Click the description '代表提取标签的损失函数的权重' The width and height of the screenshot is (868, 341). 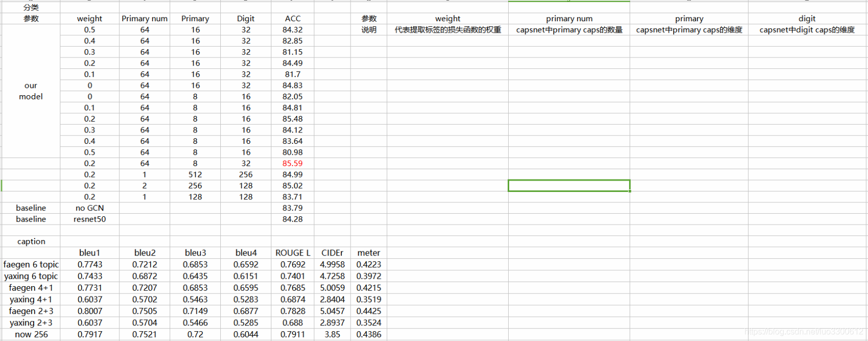click(x=448, y=30)
